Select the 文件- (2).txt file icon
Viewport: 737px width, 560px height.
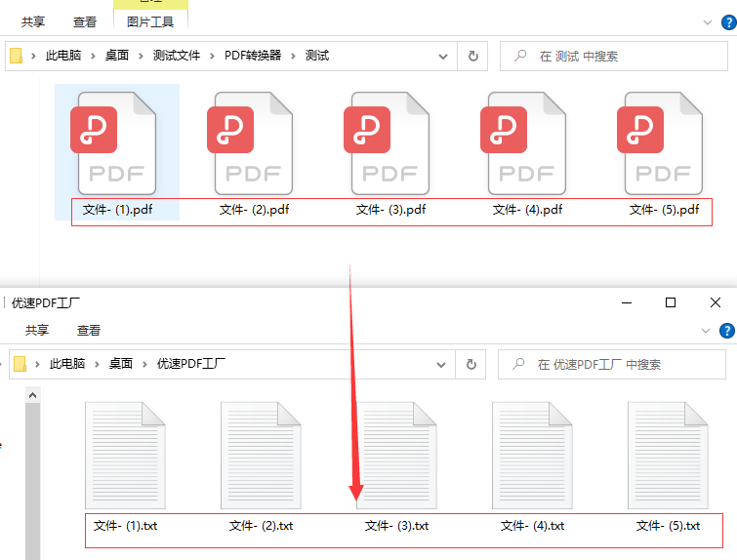(x=261, y=456)
